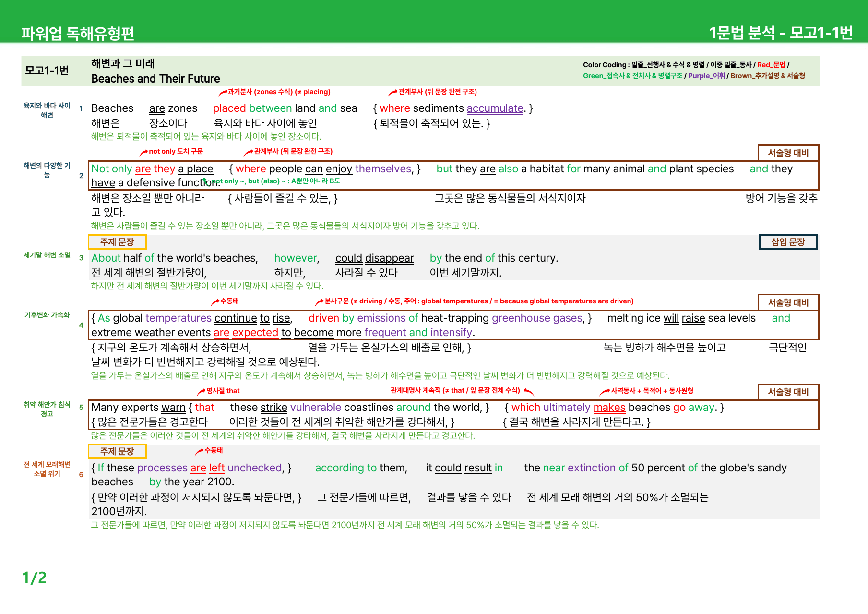Click the Korean title '해변과 그 미래'

click(x=123, y=63)
